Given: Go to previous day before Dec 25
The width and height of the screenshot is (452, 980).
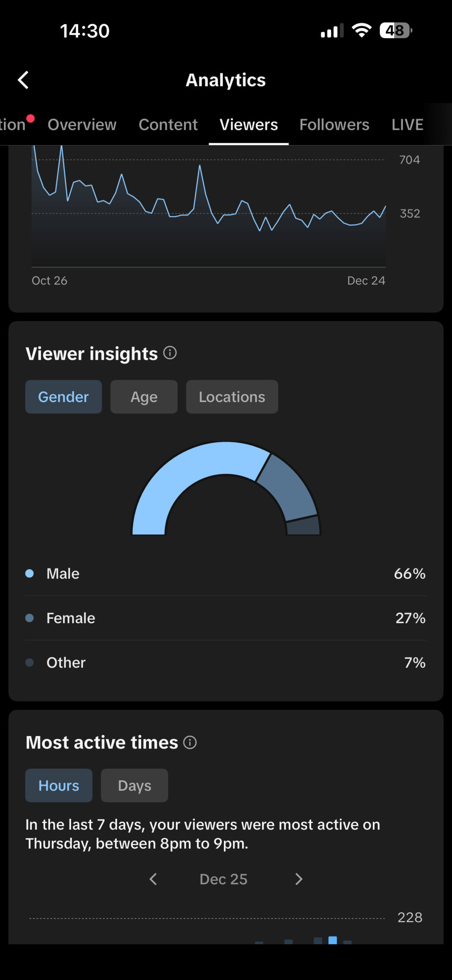Looking at the screenshot, I should point(153,879).
